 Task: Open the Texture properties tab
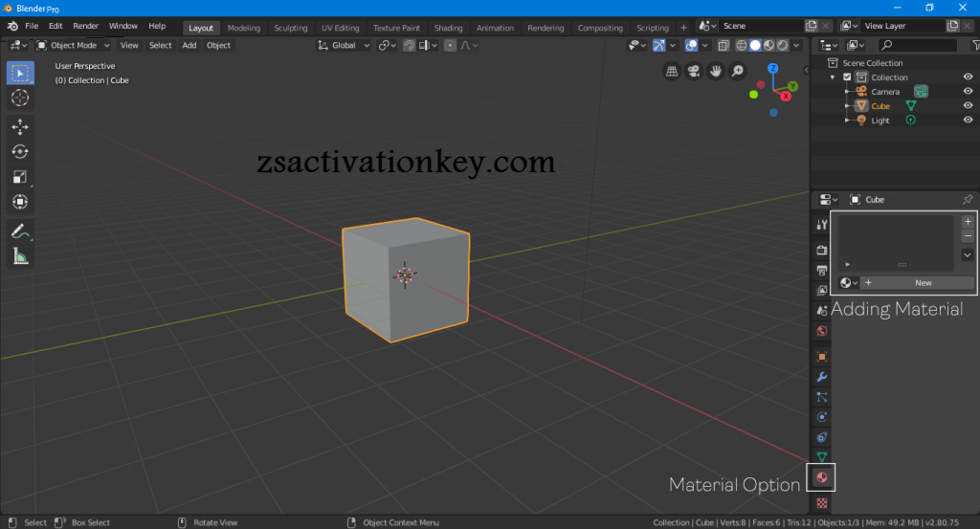tap(822, 503)
